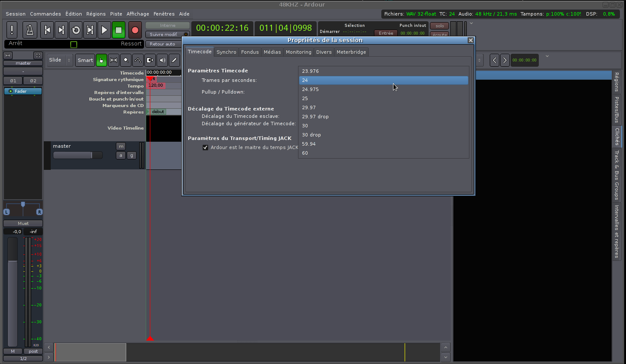Image resolution: width=626 pixels, height=364 pixels.
Task: Select 29.97 drop frame rate
Action: tap(383, 117)
